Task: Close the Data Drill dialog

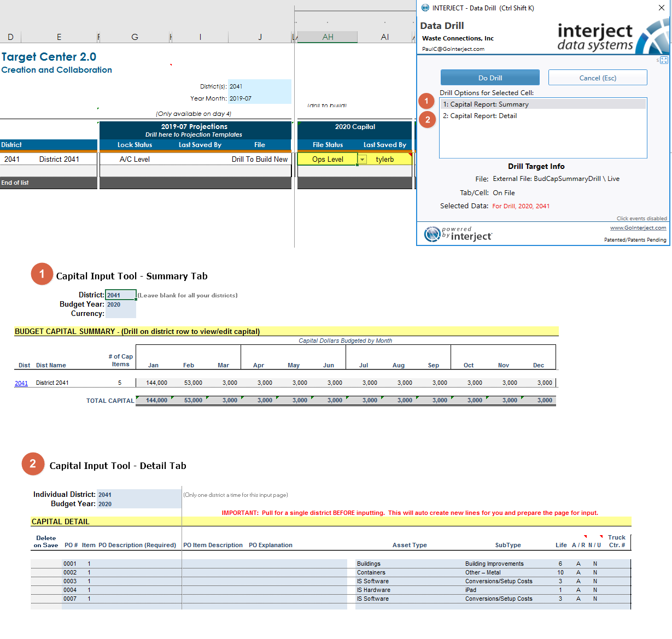Action: (661, 8)
